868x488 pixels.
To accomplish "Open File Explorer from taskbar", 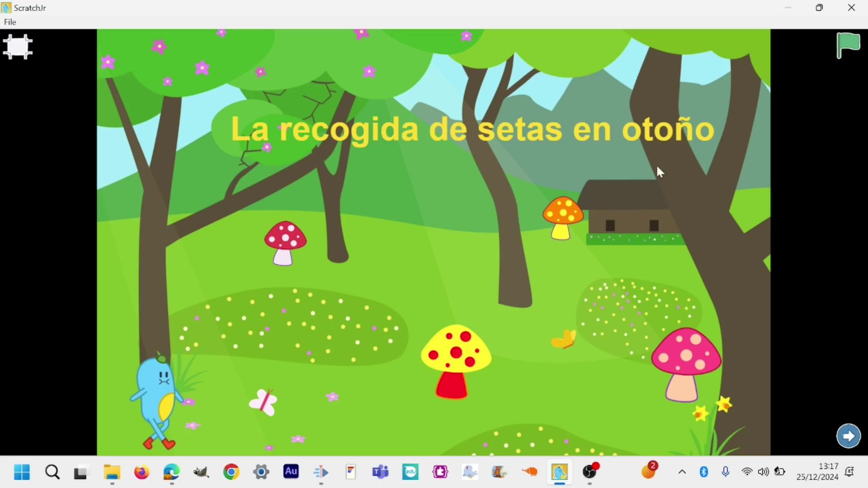I will (112, 472).
